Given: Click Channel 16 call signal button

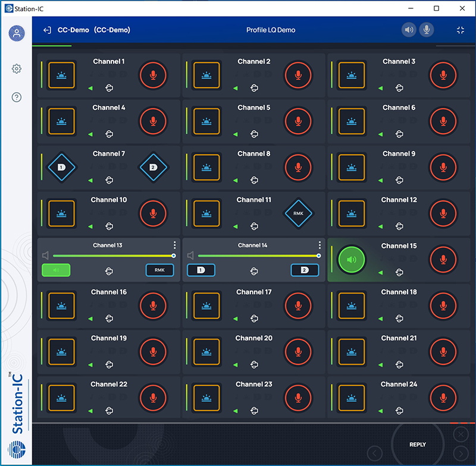Looking at the screenshot, I should pyautogui.click(x=62, y=306).
